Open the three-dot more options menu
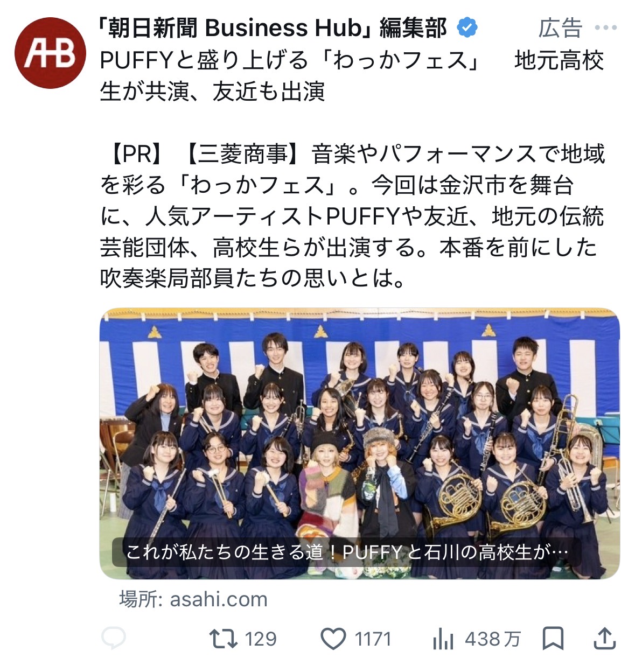This screenshot has height=672, width=635. point(606,28)
